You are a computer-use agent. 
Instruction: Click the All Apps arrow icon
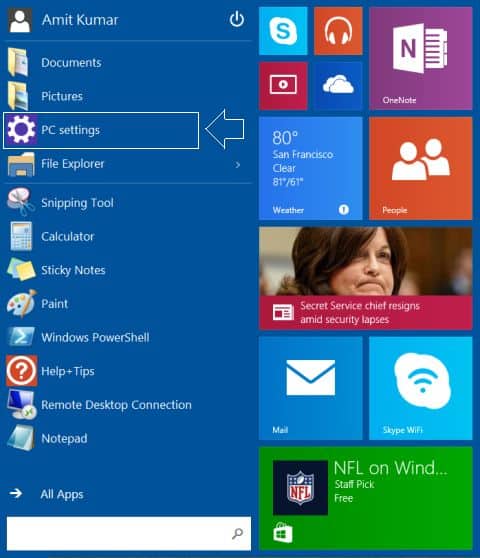(x=16, y=493)
